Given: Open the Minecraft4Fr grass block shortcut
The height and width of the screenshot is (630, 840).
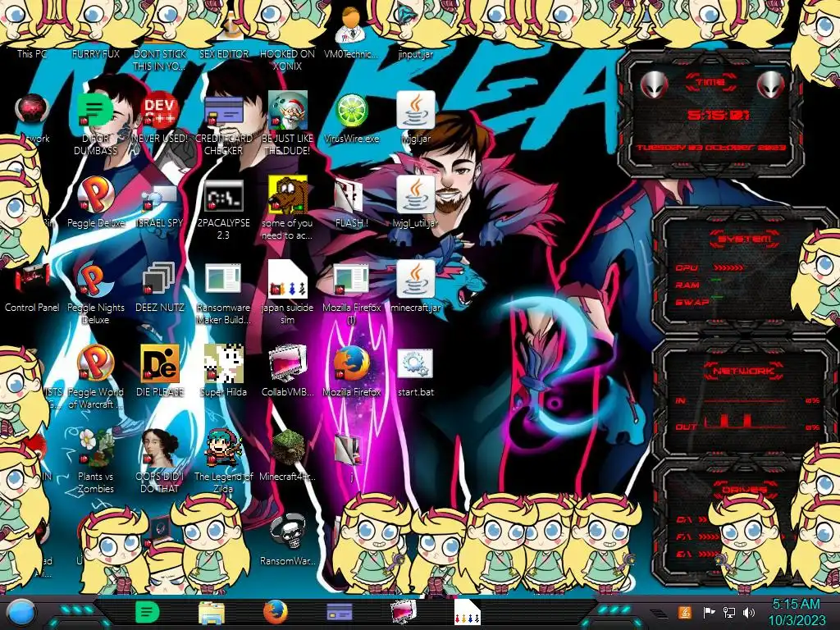Looking at the screenshot, I should tap(288, 455).
